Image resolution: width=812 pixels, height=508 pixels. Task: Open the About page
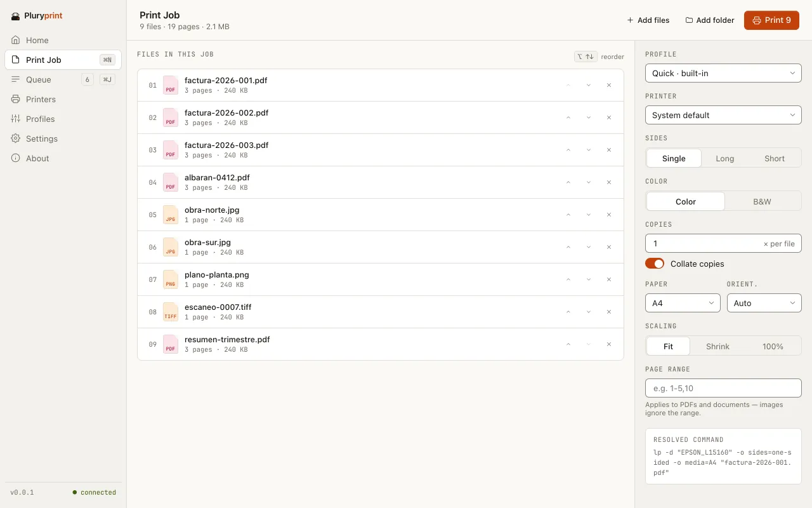pos(63,158)
